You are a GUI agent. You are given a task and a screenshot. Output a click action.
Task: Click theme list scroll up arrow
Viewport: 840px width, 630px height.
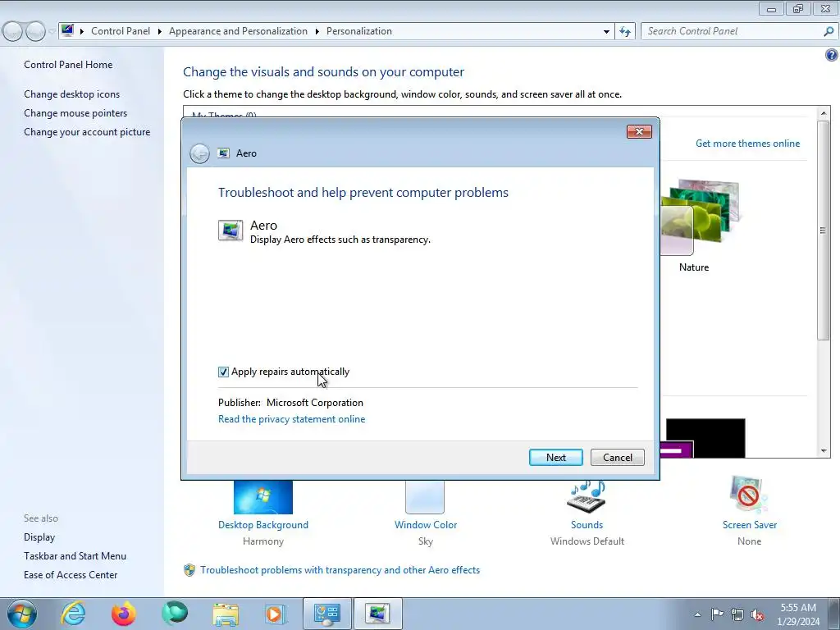(824, 113)
